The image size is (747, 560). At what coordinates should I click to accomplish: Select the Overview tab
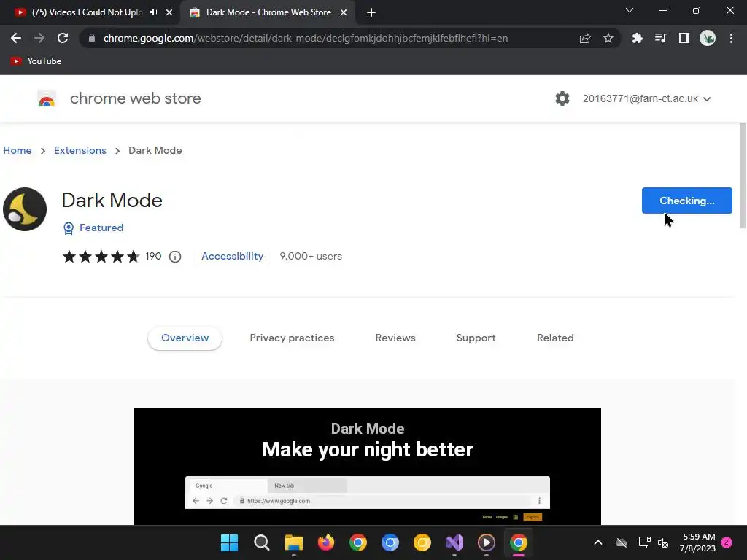coord(185,338)
